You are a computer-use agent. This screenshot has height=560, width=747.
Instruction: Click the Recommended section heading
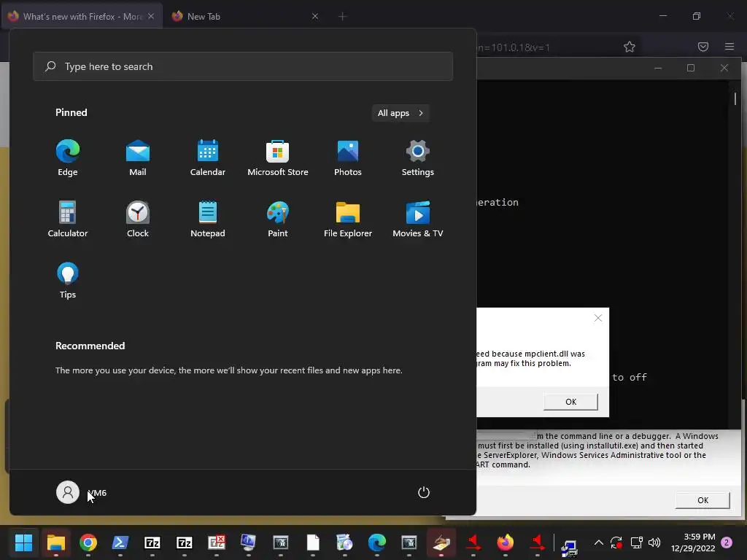tap(90, 346)
